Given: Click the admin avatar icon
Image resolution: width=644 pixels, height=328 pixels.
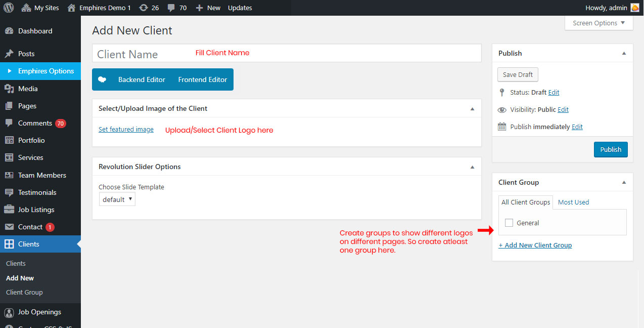Looking at the screenshot, I should (634, 8).
